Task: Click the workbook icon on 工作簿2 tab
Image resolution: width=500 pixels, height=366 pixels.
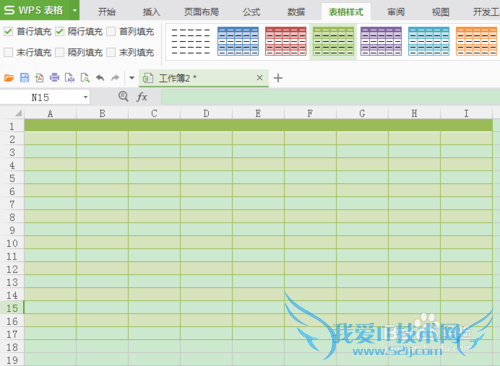Action: (148, 78)
